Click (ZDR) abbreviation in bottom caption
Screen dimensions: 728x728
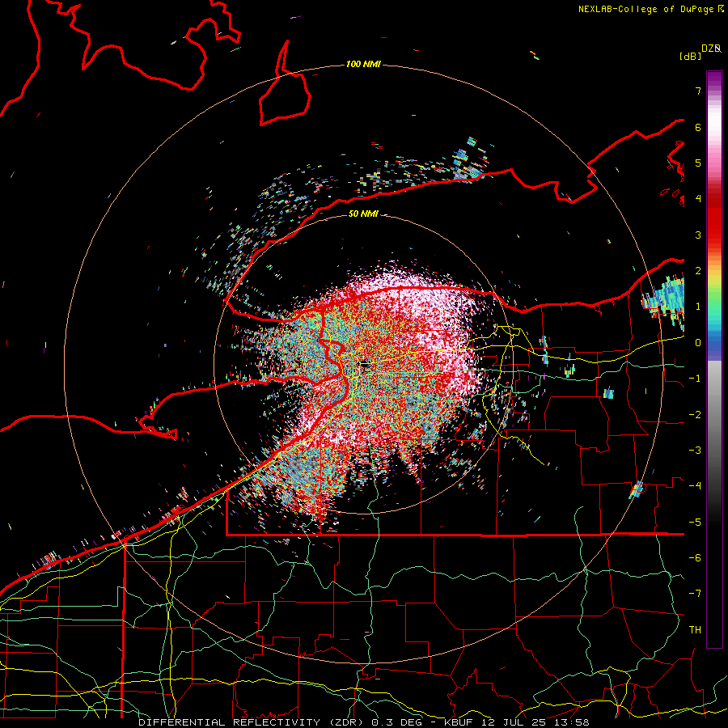tap(347, 722)
